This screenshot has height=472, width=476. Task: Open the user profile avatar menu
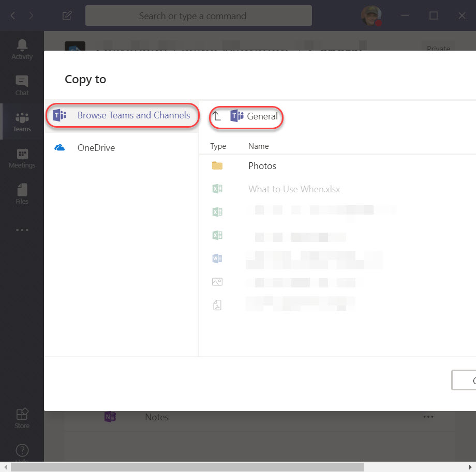click(x=371, y=16)
